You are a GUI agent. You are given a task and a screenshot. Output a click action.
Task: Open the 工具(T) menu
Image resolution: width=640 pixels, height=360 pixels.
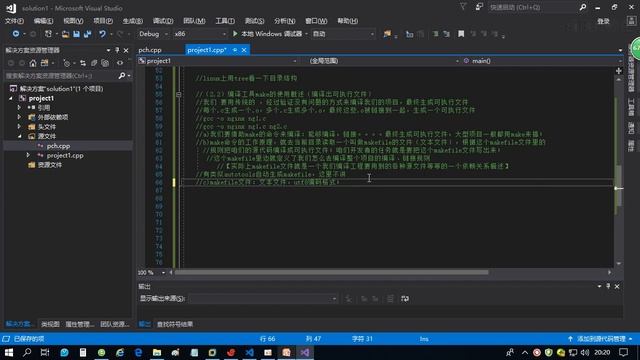coord(225,21)
